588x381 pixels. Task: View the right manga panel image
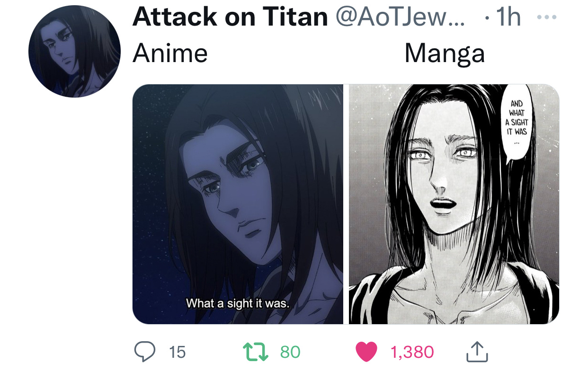click(454, 204)
